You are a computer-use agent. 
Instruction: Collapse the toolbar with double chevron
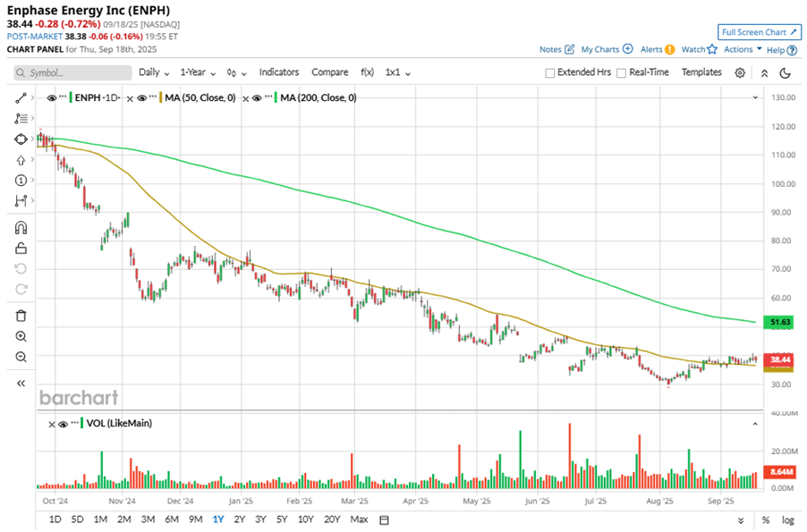tap(764, 73)
